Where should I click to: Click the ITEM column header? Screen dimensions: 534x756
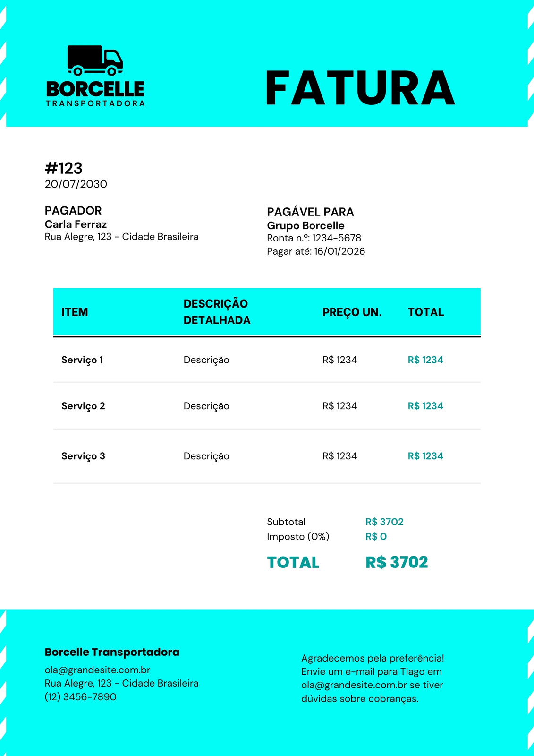point(75,312)
